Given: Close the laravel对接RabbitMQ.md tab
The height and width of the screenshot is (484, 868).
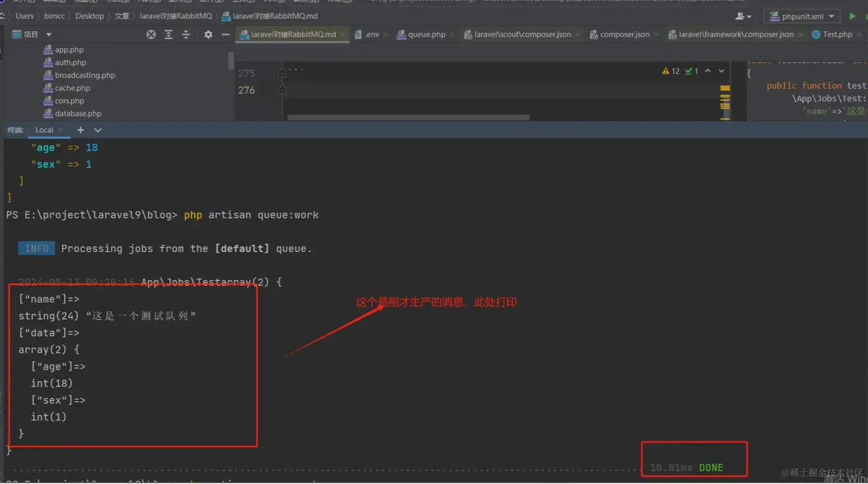Looking at the screenshot, I should click(x=342, y=35).
